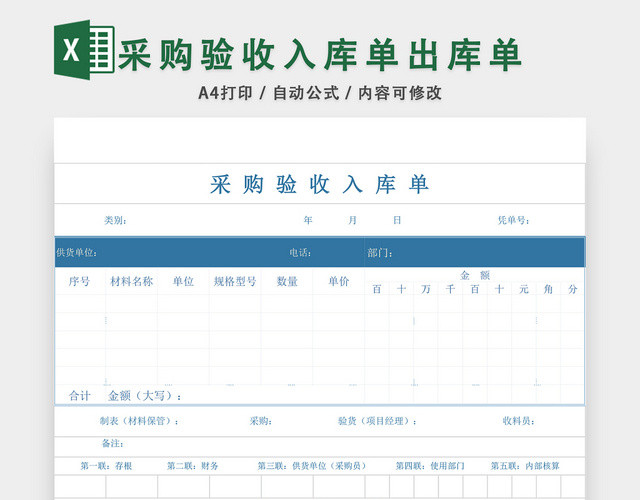Click the 元 amount digit header
640x500 pixels.
(x=524, y=289)
